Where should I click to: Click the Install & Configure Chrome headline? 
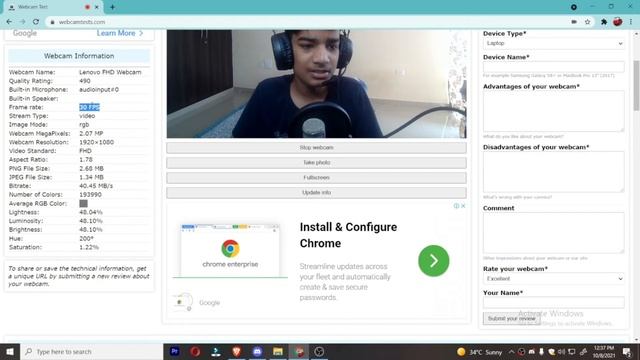[x=348, y=235]
